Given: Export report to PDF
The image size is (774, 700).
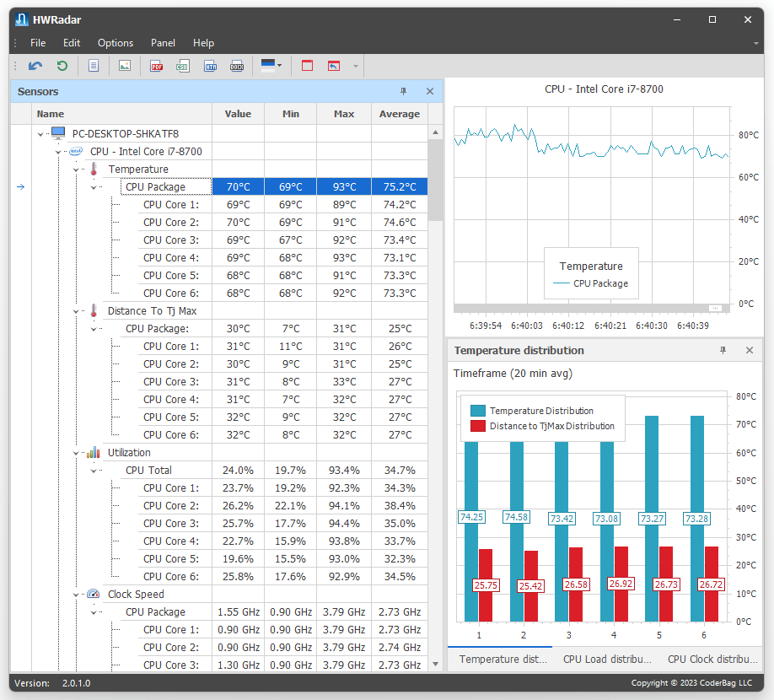Looking at the screenshot, I should pyautogui.click(x=157, y=66).
